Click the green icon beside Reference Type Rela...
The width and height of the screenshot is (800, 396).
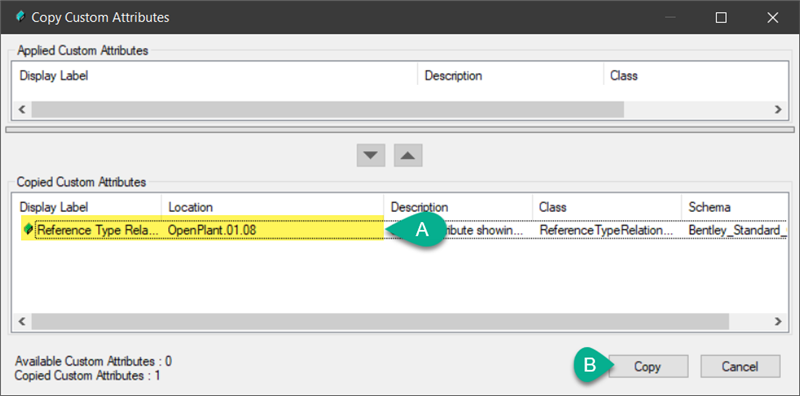coord(28,230)
